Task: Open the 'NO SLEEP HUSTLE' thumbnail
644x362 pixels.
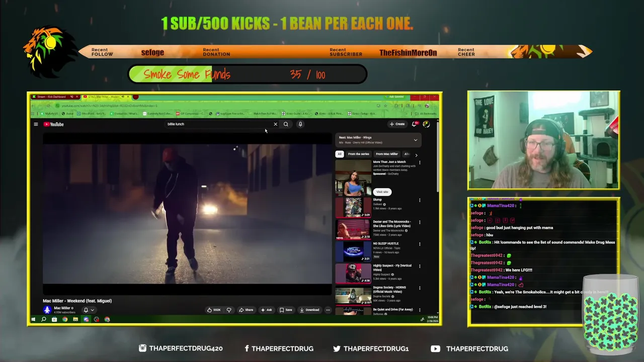Action: coord(353,251)
